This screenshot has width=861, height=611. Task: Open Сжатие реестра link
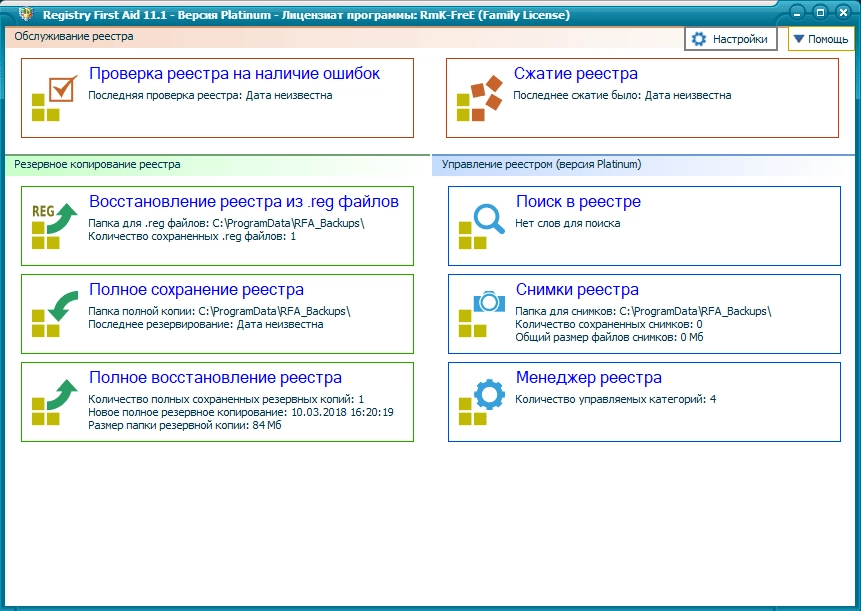[x=575, y=74]
